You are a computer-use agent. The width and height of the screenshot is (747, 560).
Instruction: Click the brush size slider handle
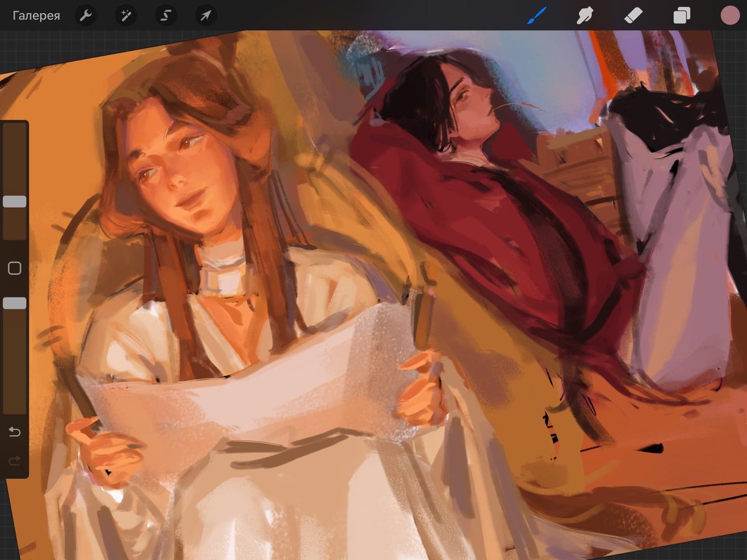coord(14,202)
